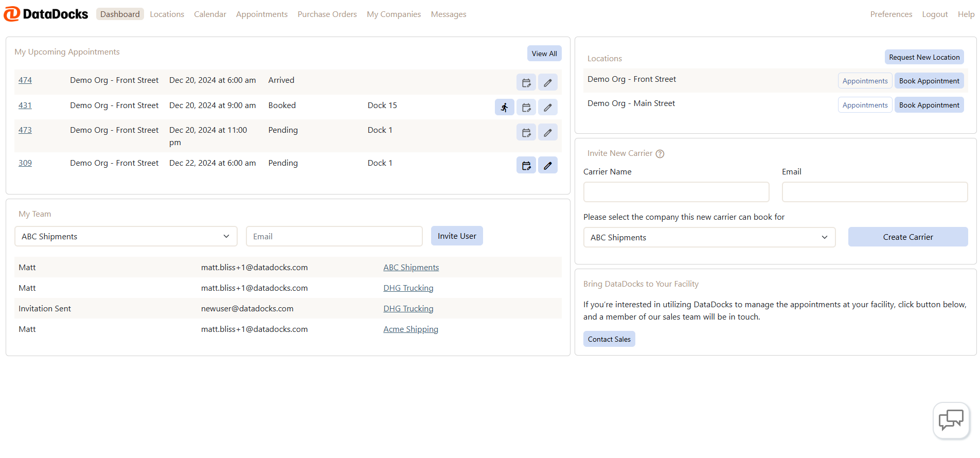Select the newuser@datadocks.com email text
The height and width of the screenshot is (458, 980).
click(x=247, y=309)
